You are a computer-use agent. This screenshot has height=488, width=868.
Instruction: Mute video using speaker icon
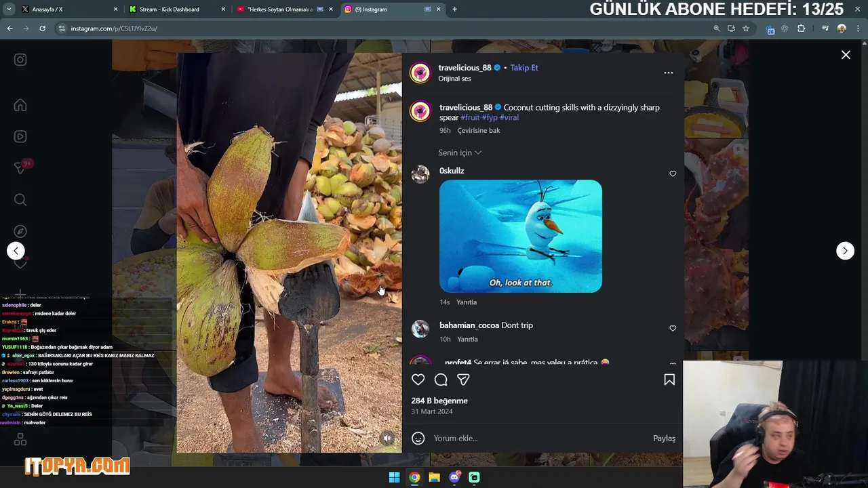click(387, 439)
